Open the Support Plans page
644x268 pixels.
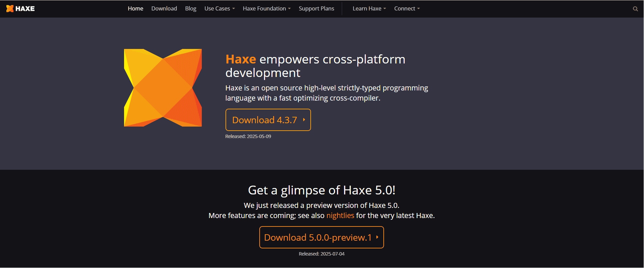tap(316, 8)
